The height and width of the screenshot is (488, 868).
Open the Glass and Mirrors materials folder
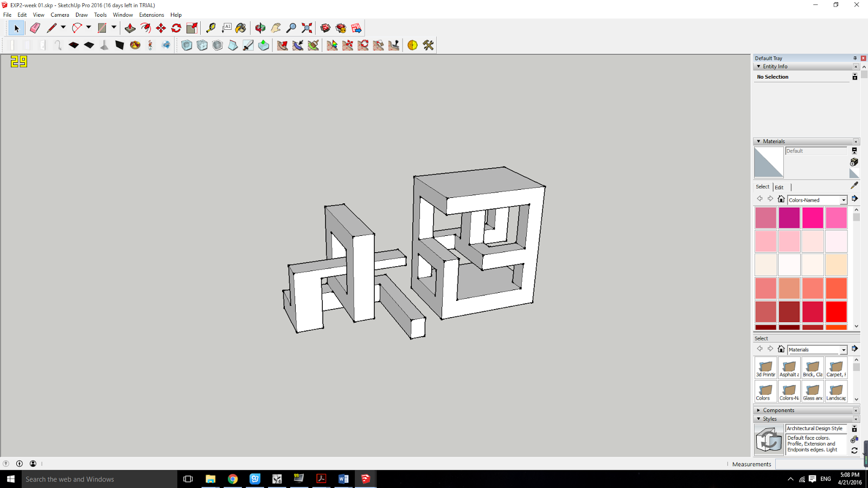click(813, 391)
